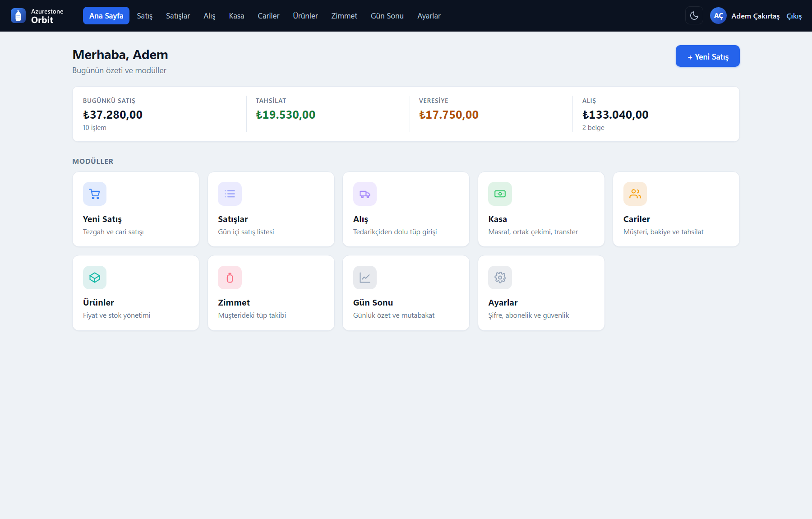The image size is (812, 519).
Task: Click the AÇ user avatar
Action: pyautogui.click(x=718, y=16)
